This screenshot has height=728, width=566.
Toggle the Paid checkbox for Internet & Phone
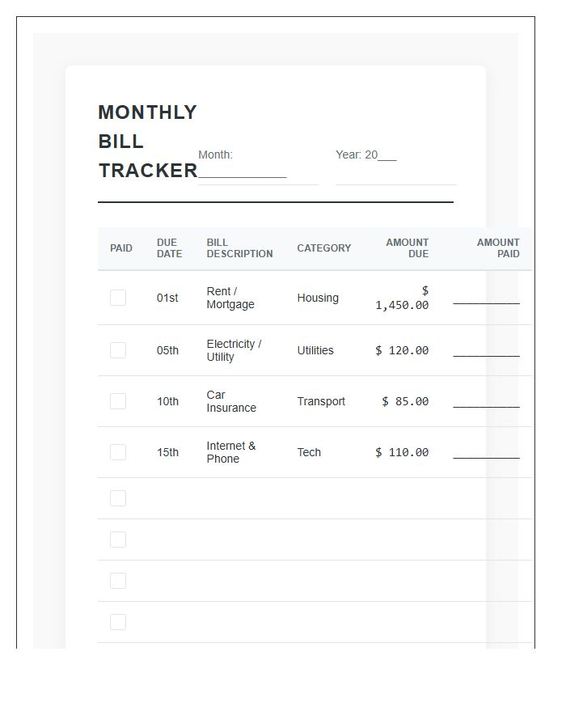118,452
